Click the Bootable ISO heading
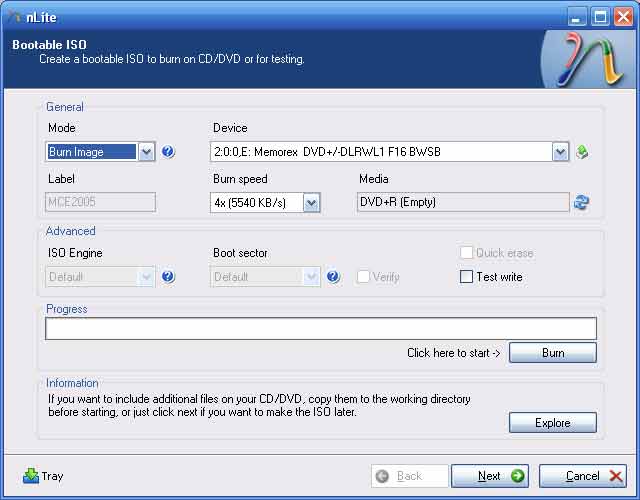 point(49,44)
